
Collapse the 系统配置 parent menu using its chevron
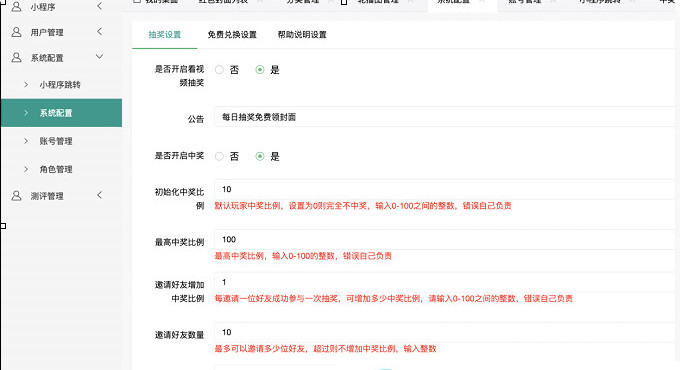(99, 57)
